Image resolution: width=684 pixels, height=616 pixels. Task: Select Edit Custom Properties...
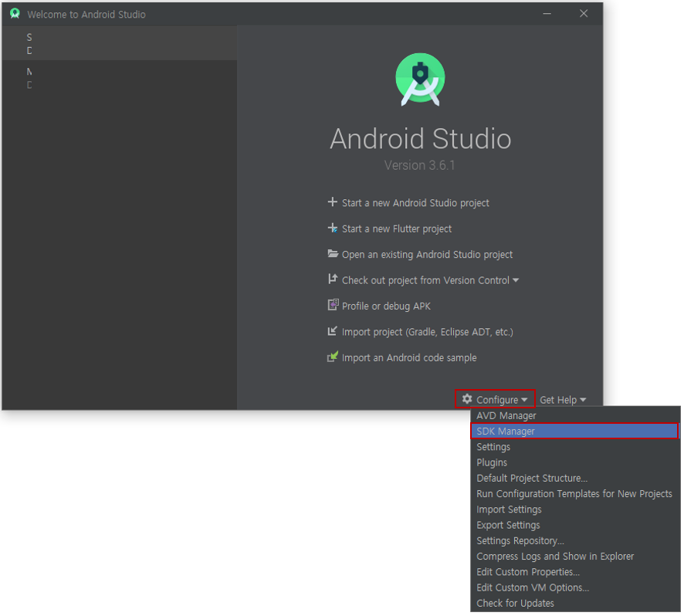point(576,574)
